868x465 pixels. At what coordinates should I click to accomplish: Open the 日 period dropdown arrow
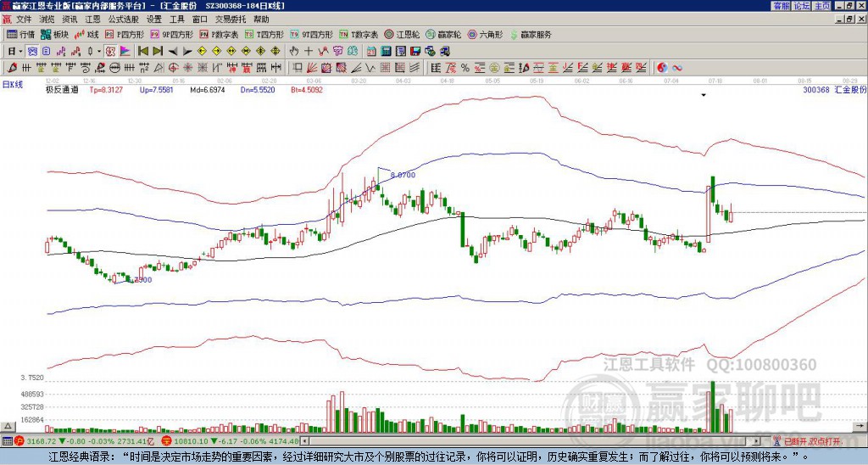(21, 51)
